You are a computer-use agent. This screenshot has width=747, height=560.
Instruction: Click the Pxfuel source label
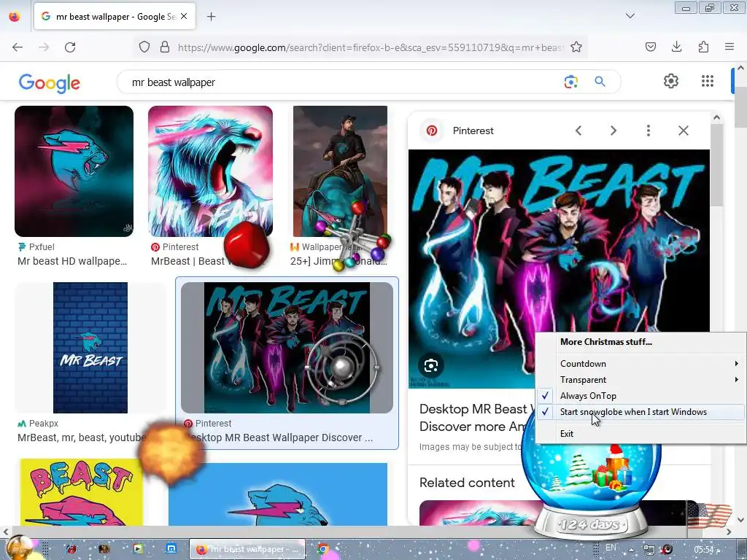click(x=42, y=246)
